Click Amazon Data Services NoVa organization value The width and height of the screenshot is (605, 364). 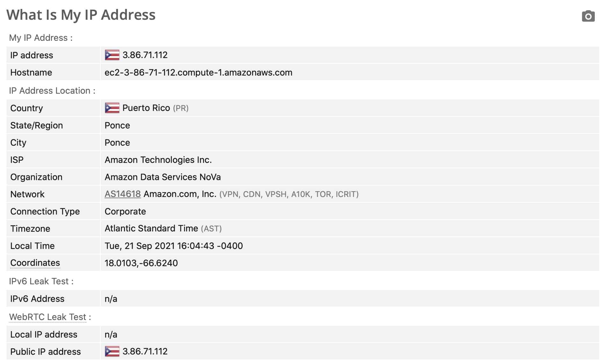(x=163, y=177)
